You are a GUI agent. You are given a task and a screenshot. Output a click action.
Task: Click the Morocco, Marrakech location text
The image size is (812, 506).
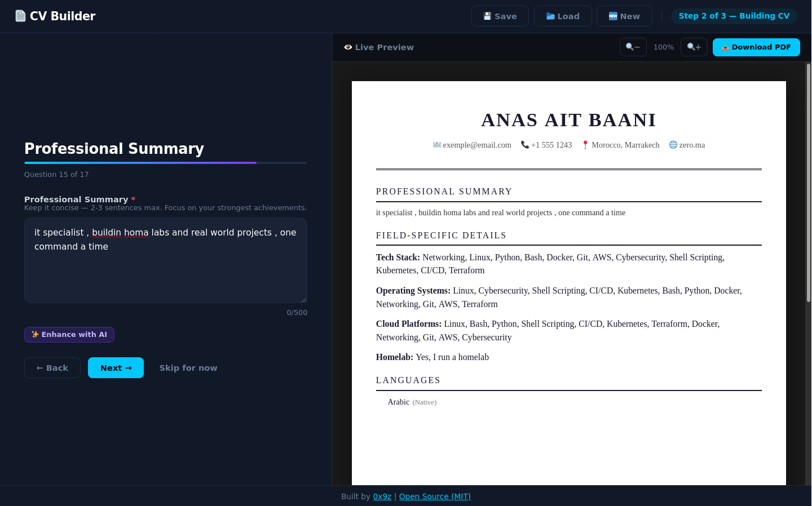click(625, 145)
